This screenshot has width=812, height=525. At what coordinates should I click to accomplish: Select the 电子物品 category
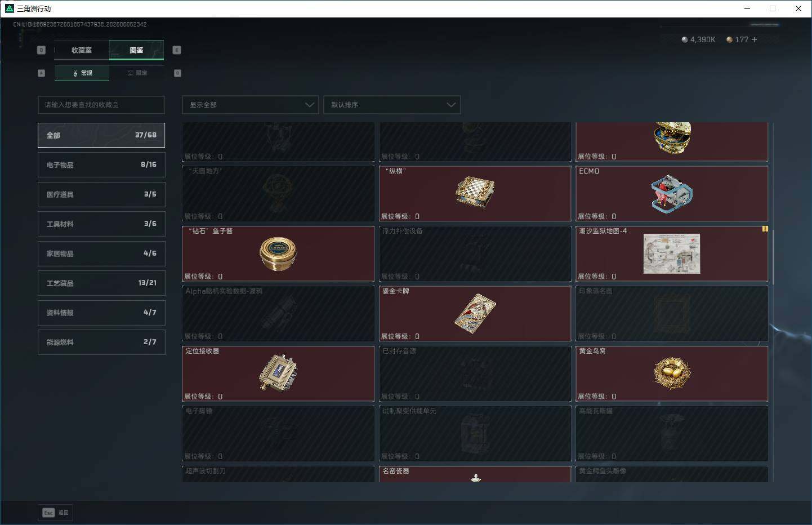pos(101,164)
